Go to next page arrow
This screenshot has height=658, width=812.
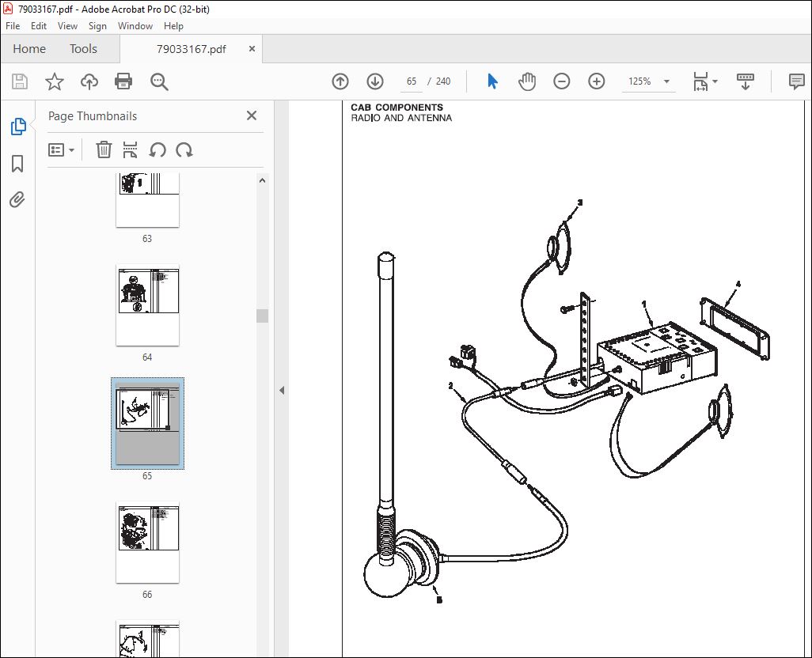coord(375,81)
